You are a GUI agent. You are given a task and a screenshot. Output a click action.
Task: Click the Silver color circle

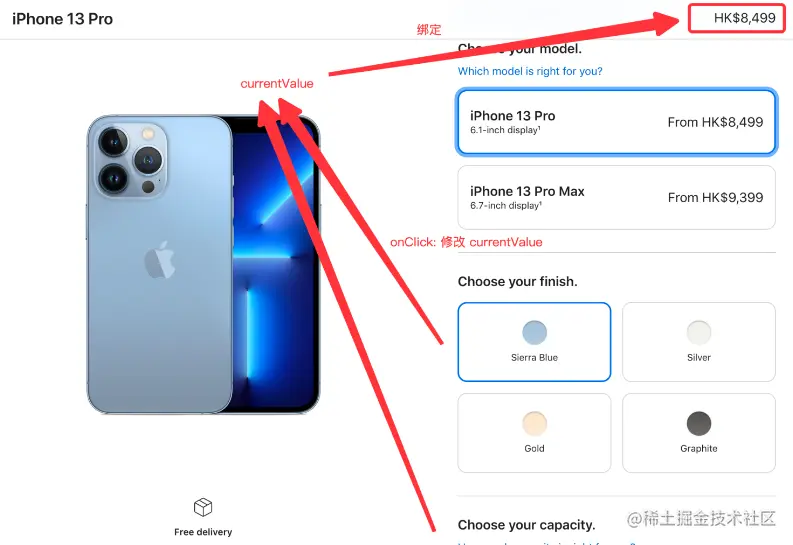[x=698, y=333]
